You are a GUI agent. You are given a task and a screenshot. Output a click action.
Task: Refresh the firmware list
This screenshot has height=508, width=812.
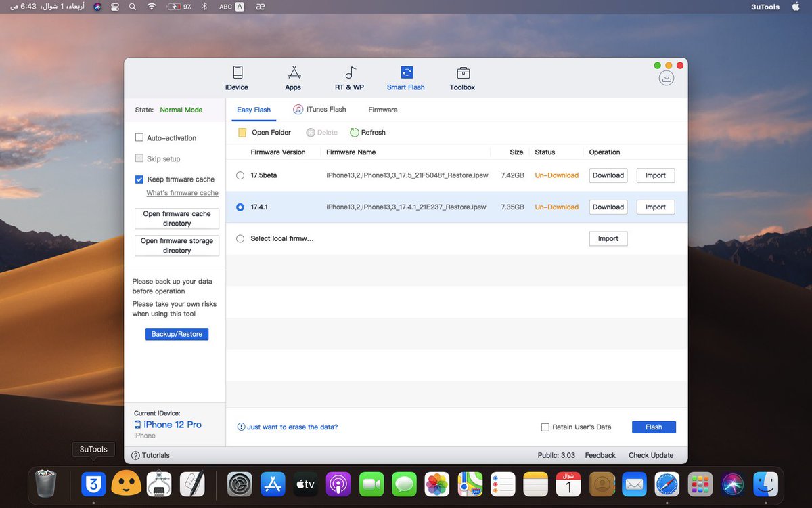click(x=367, y=133)
